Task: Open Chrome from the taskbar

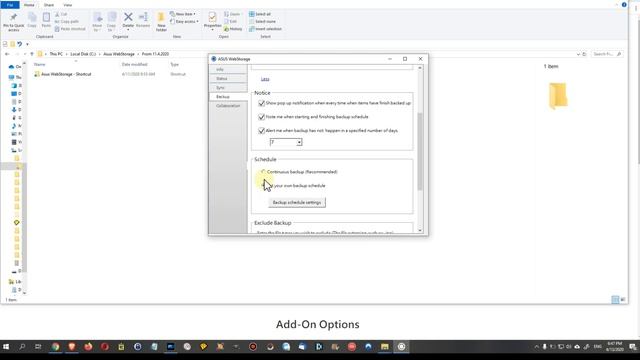Action: (x=55, y=347)
